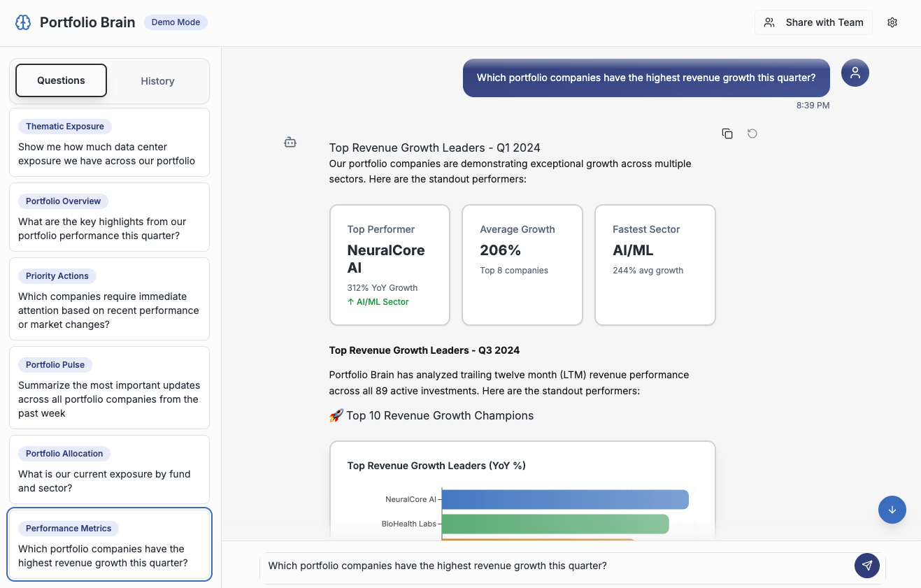Click the Share with Team button
This screenshot has height=588, width=921.
[x=813, y=22]
